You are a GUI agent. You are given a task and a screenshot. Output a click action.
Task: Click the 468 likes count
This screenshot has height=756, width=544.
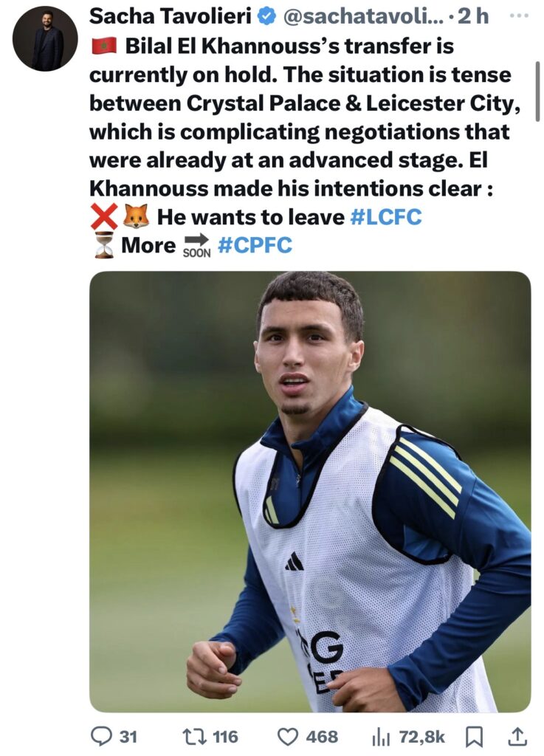322,737
